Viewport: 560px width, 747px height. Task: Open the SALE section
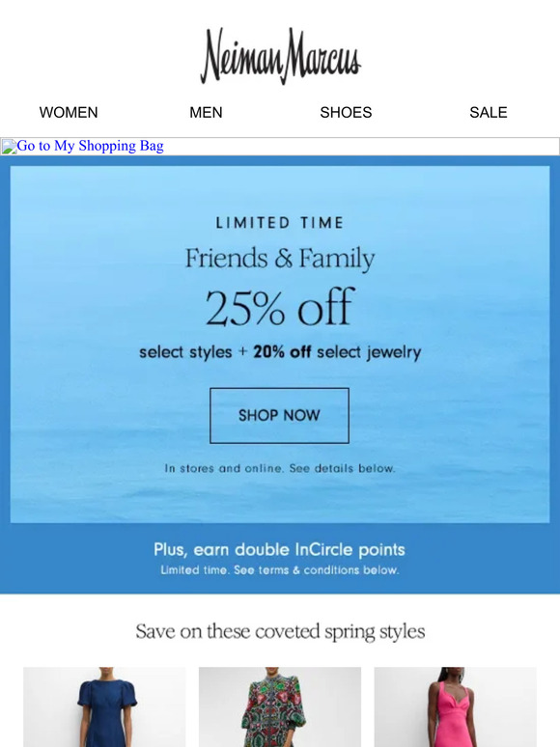(488, 112)
